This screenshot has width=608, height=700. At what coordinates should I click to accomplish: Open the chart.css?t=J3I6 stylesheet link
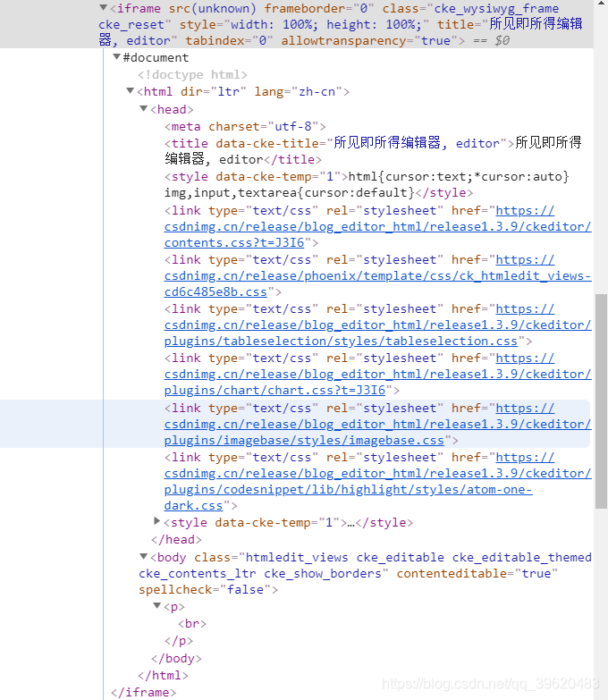pyautogui.click(x=377, y=374)
